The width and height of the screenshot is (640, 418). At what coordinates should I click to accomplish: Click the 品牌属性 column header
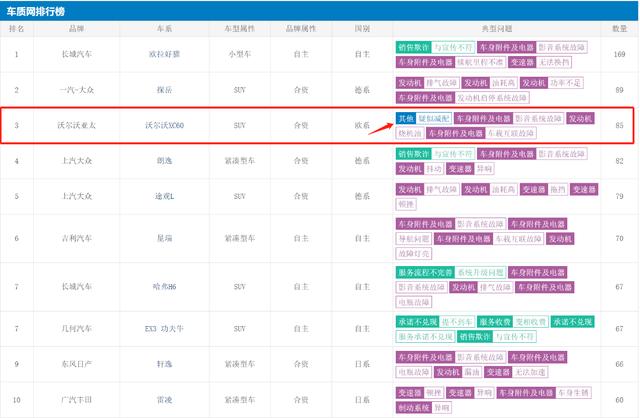(x=301, y=29)
